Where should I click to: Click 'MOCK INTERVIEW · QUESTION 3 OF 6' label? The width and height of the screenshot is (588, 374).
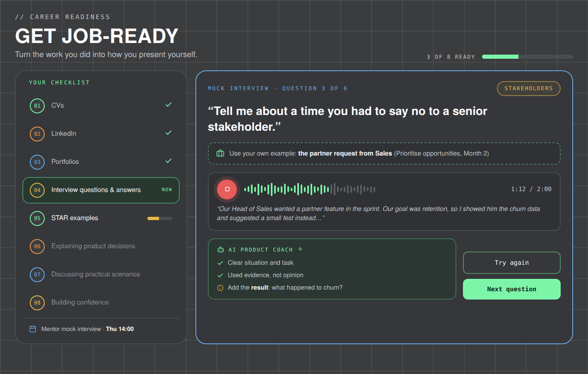277,89
